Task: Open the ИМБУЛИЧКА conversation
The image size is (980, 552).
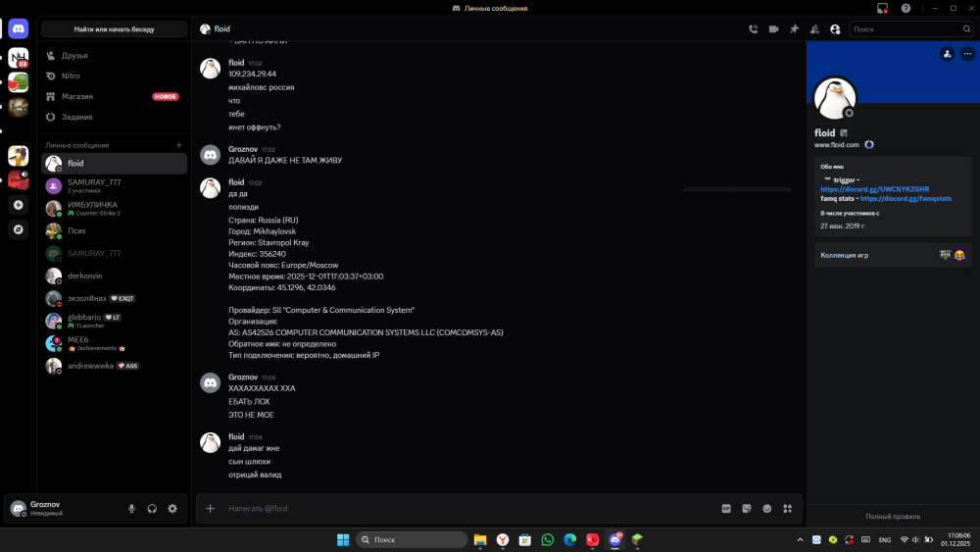Action: click(x=114, y=208)
